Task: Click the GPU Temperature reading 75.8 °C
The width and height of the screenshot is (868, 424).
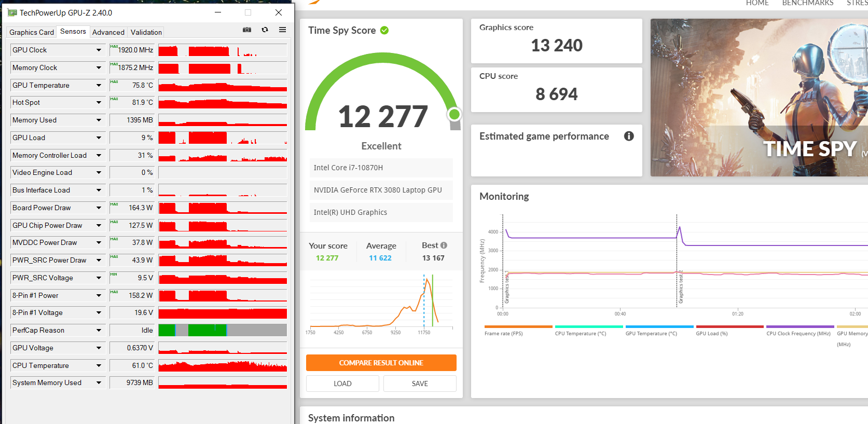Action: tap(142, 85)
